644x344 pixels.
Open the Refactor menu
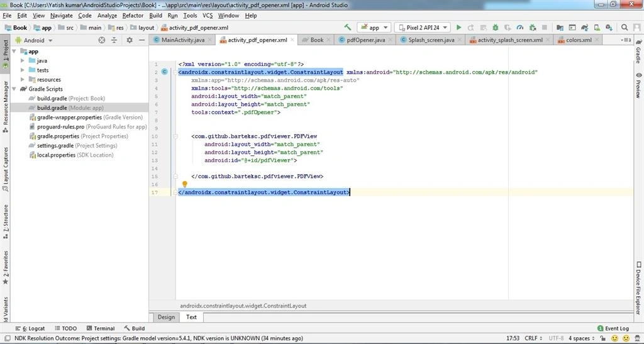click(x=133, y=16)
